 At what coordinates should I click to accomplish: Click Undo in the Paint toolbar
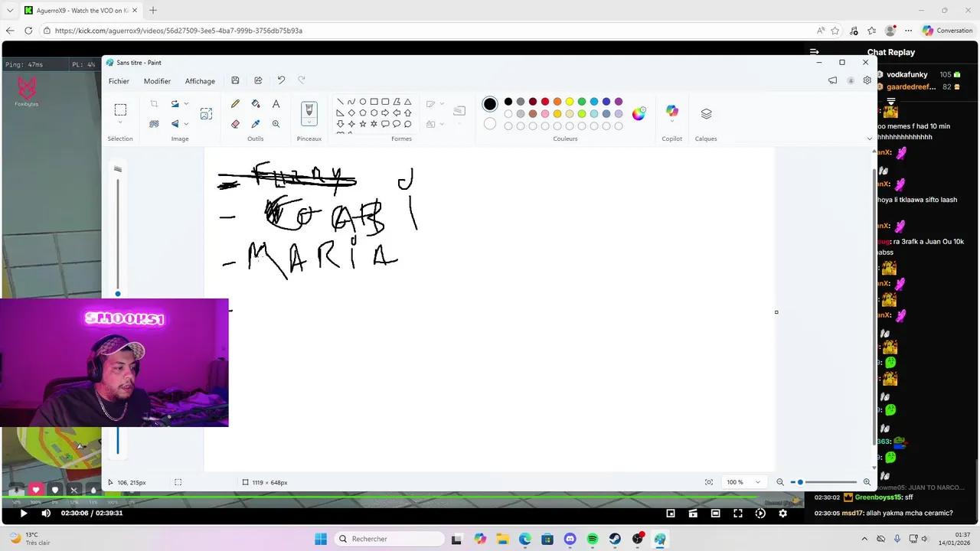pyautogui.click(x=281, y=80)
